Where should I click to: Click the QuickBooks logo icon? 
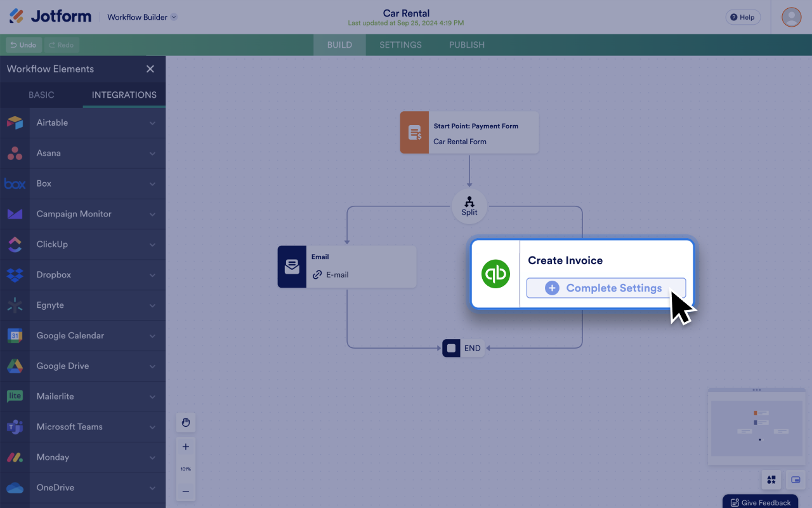[495, 274]
